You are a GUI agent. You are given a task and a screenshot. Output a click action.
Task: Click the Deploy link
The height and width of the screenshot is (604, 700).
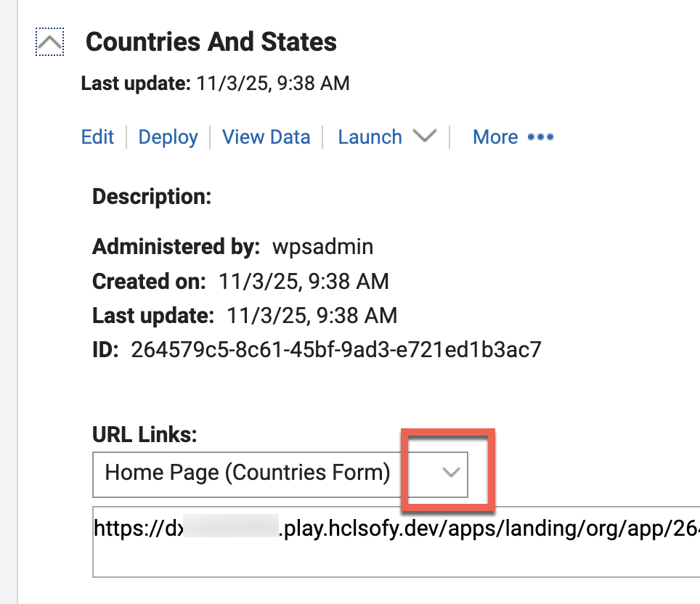(x=168, y=137)
